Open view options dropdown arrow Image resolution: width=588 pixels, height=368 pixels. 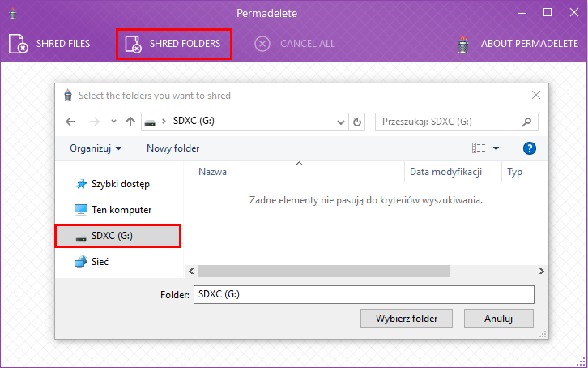496,148
